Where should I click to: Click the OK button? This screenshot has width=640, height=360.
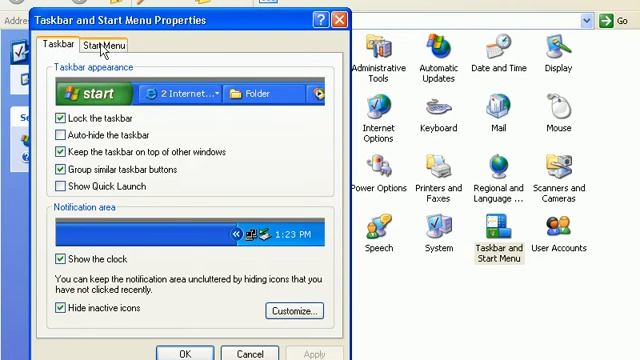click(x=185, y=353)
